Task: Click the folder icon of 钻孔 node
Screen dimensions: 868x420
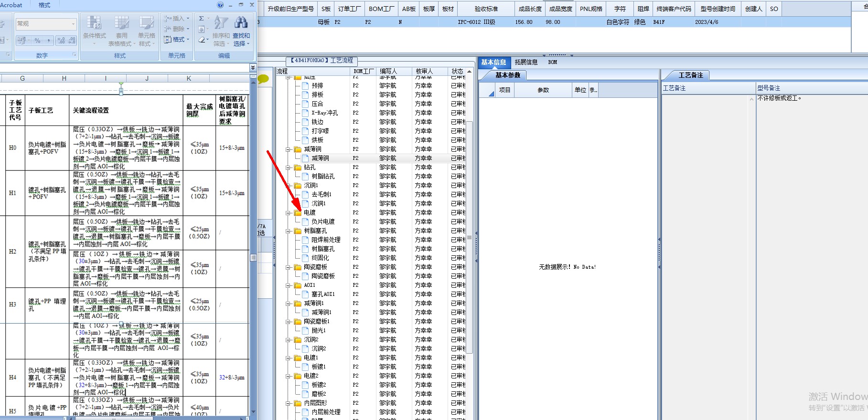Action: click(x=298, y=168)
